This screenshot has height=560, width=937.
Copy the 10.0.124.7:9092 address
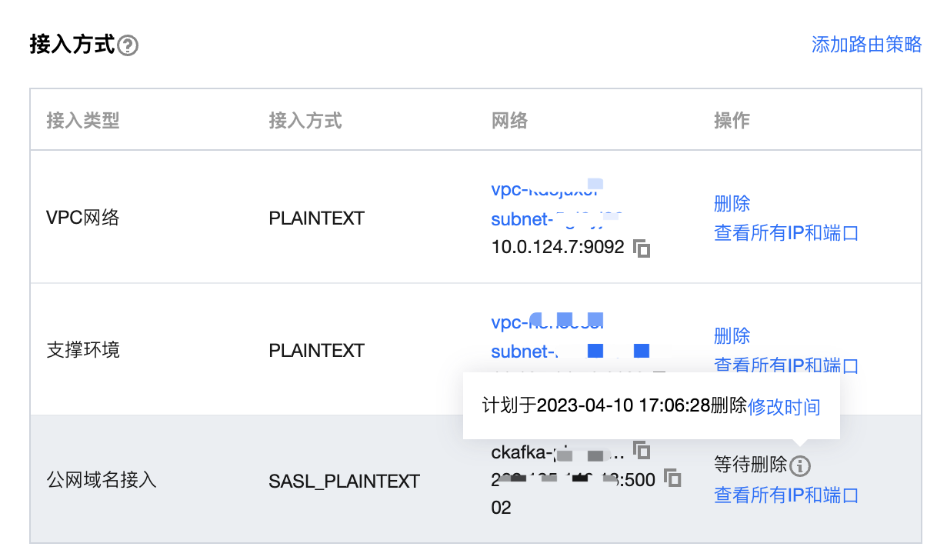(642, 248)
